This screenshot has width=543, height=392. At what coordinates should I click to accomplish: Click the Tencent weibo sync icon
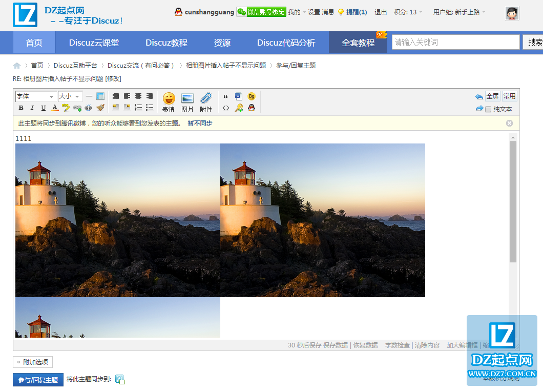(120, 380)
